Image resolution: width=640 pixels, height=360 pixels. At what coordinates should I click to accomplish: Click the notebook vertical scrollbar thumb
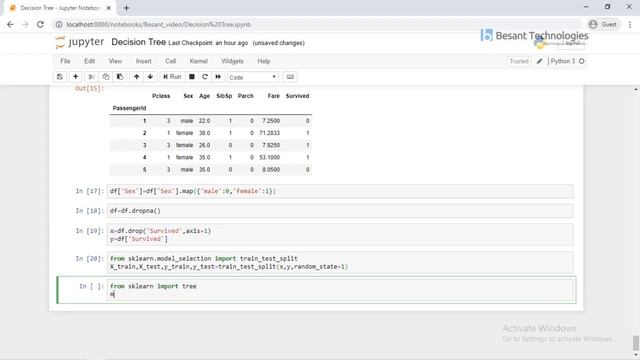[636, 343]
